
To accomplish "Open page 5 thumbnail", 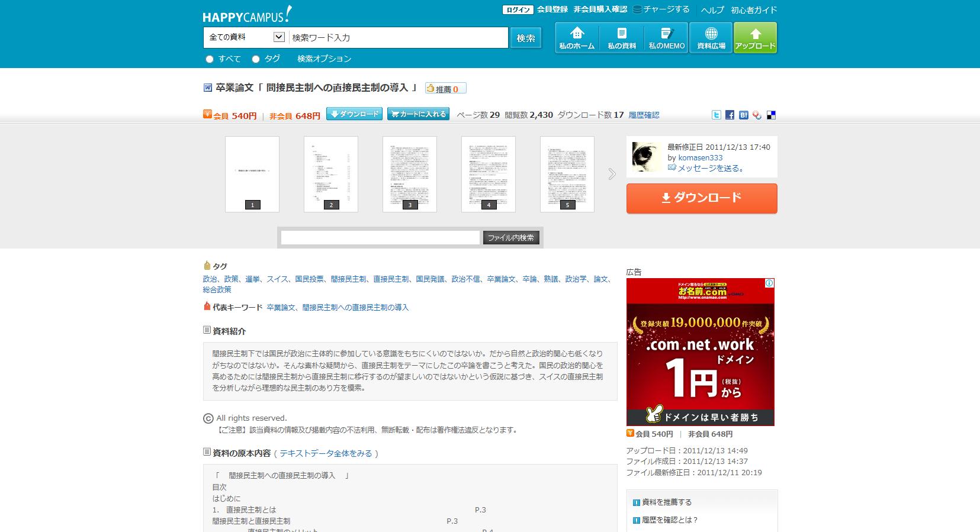I will (567, 174).
